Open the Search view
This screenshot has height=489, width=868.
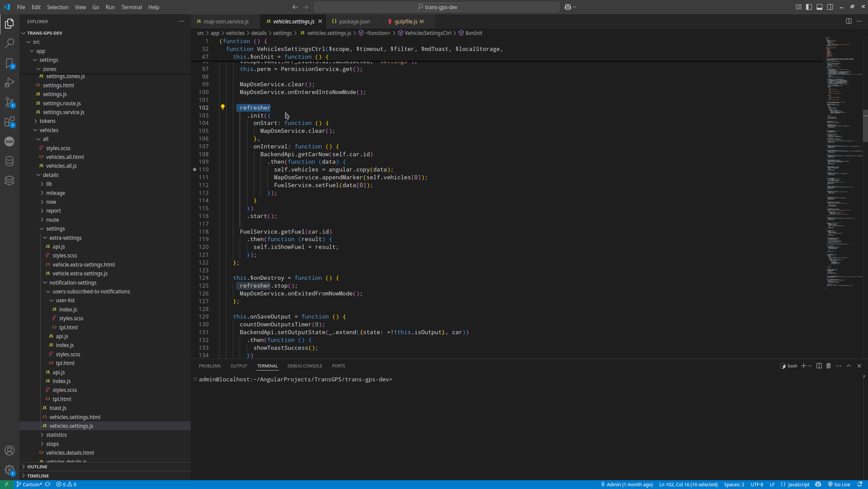(x=9, y=43)
